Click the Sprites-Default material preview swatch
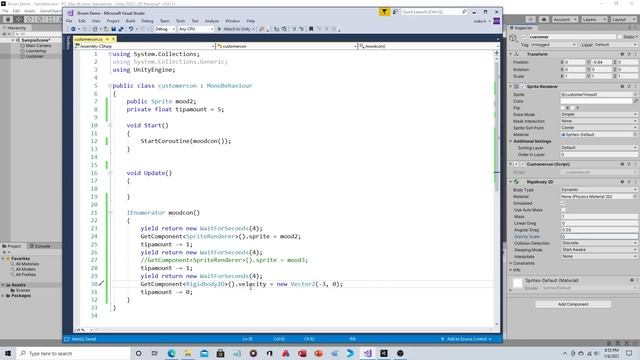The image size is (640, 360). 518,283
